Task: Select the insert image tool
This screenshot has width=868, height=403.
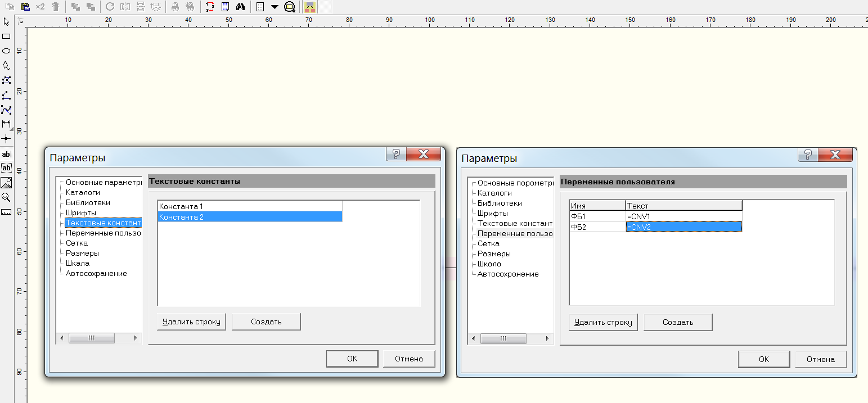Action: (6, 183)
